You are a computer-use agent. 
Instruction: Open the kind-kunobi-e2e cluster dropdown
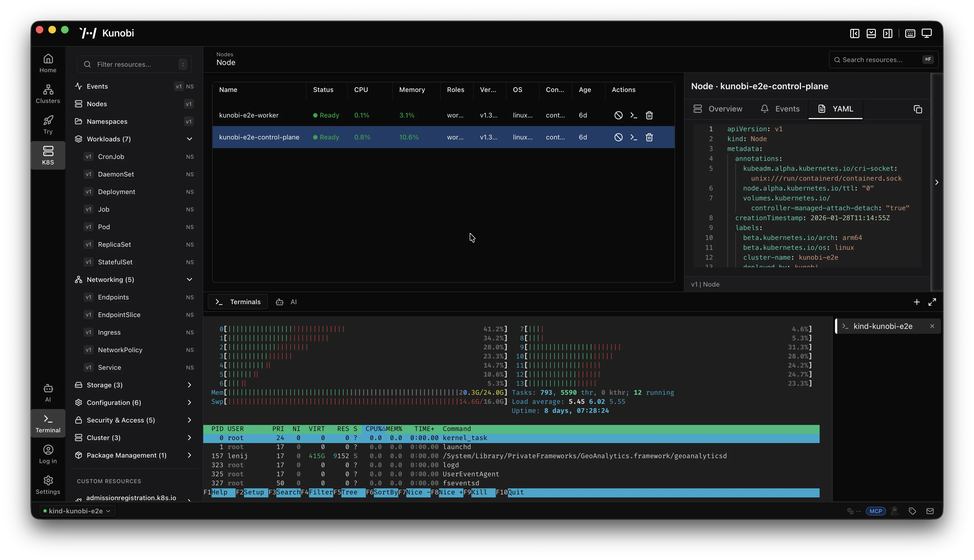coord(77,511)
